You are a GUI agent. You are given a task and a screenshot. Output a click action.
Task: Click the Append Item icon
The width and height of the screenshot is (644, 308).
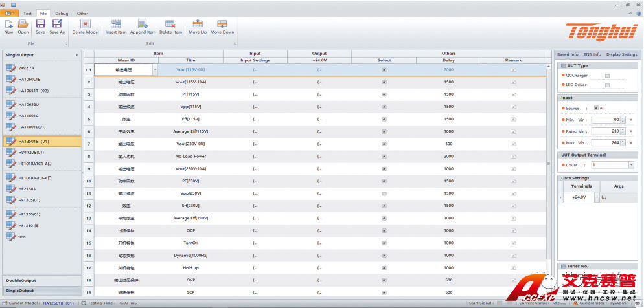point(143,23)
